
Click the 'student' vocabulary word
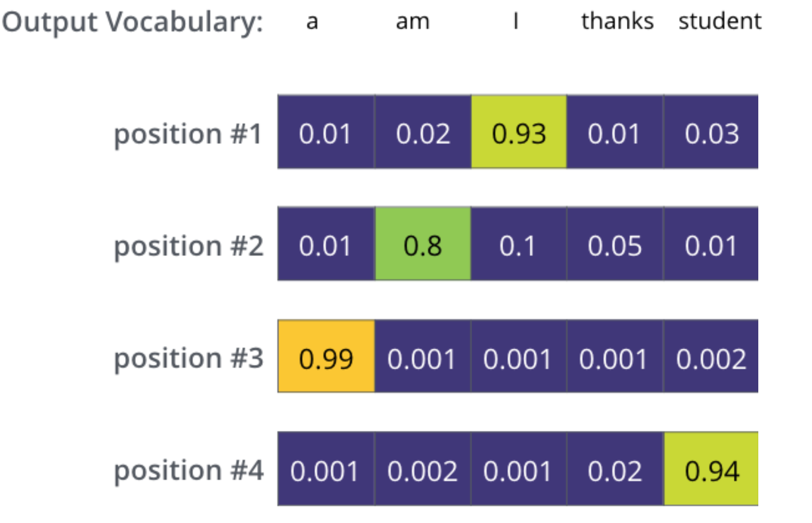point(719,21)
